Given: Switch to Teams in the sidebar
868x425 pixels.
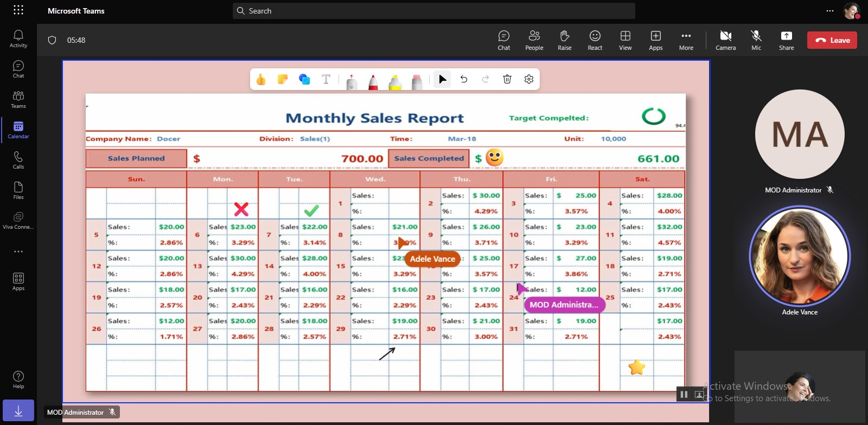Looking at the screenshot, I should pyautogui.click(x=18, y=100).
